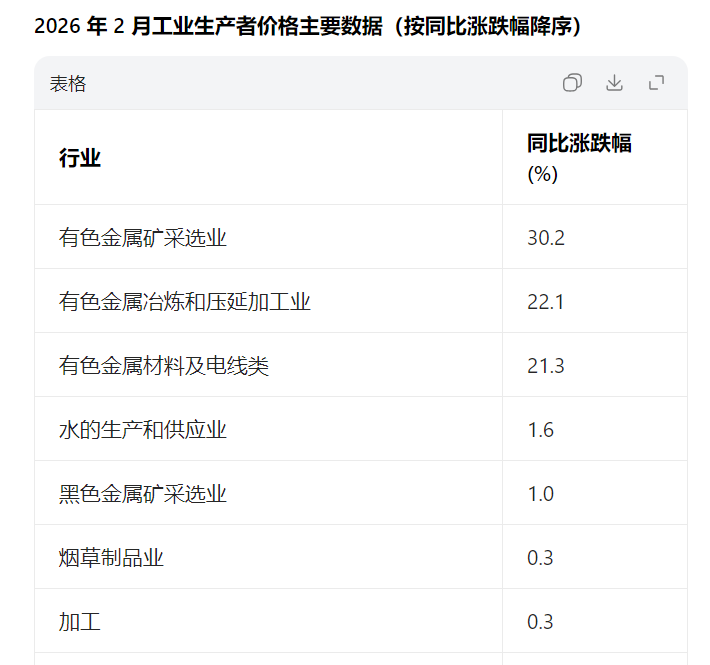Copy the table using the copy icon
The height and width of the screenshot is (665, 710).
tap(572, 83)
